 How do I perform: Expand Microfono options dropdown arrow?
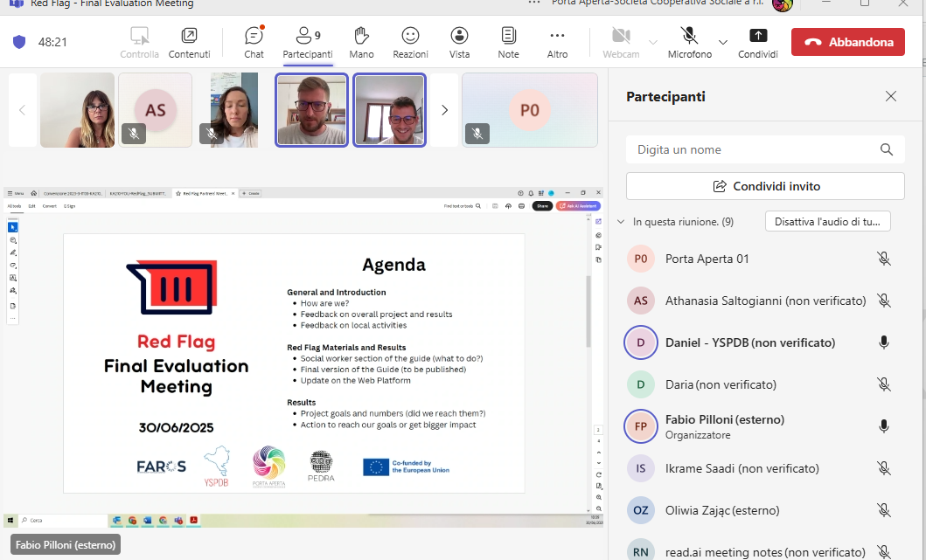[723, 42]
